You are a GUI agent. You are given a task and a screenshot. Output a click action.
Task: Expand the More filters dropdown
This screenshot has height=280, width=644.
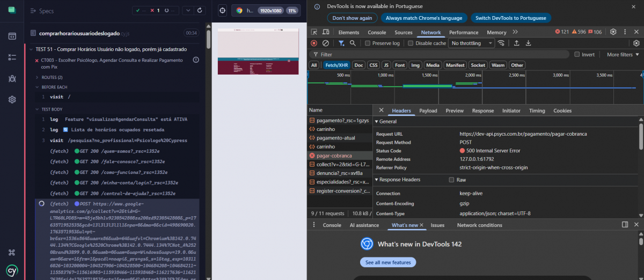coord(623,54)
